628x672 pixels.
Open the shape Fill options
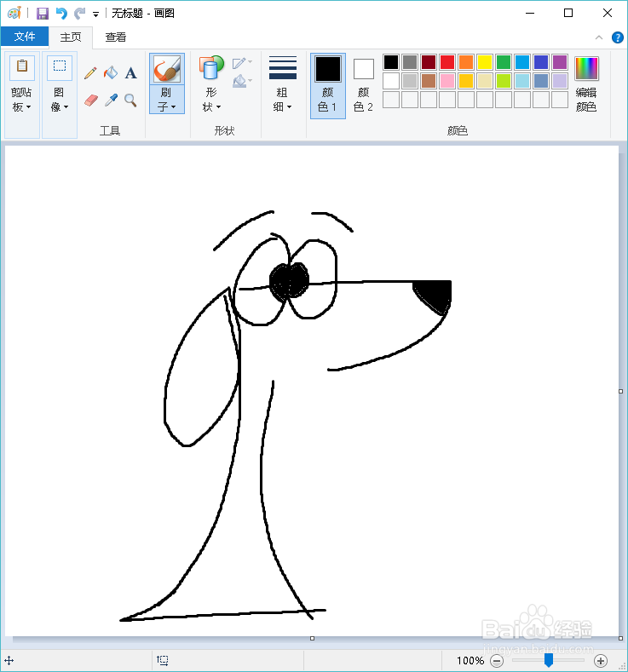(242, 81)
